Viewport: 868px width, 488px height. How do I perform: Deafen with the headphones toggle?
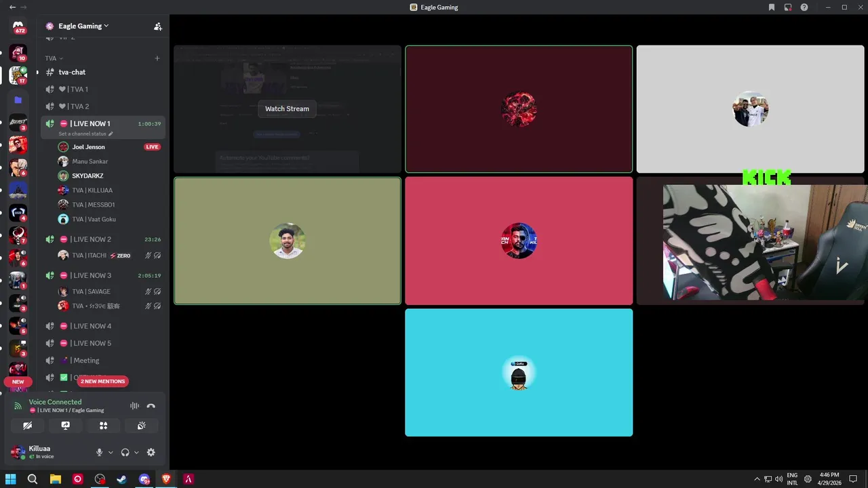(x=125, y=452)
